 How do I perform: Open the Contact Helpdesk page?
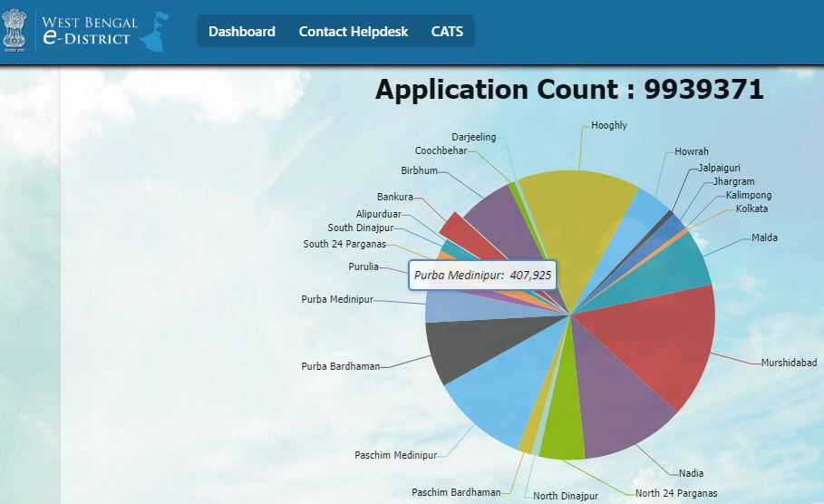354,32
